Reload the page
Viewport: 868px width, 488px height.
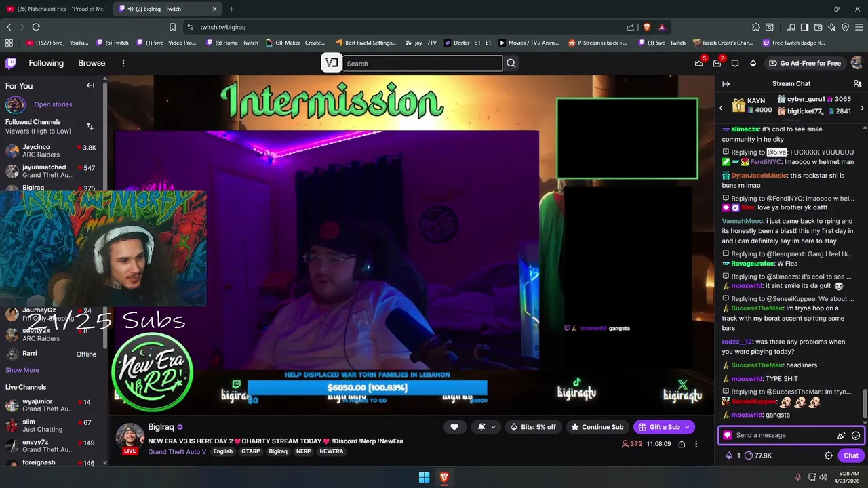point(36,27)
